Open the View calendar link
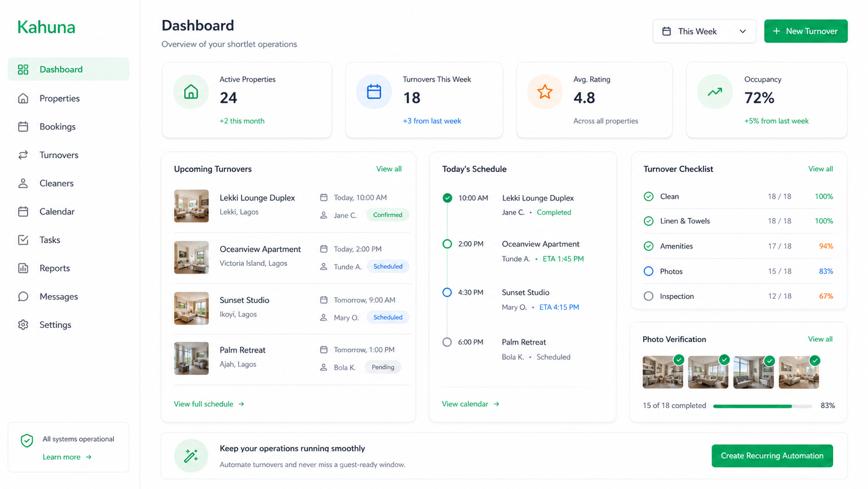 (x=470, y=404)
